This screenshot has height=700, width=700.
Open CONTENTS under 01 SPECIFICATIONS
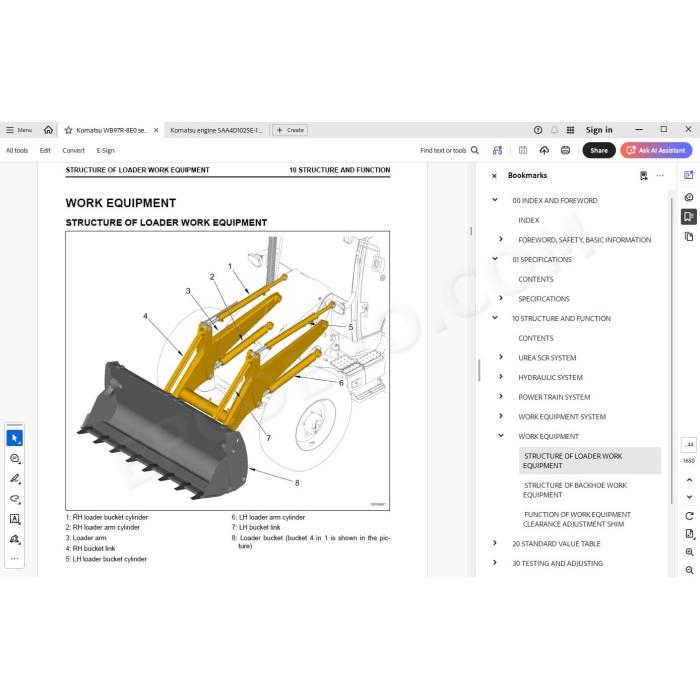536,279
